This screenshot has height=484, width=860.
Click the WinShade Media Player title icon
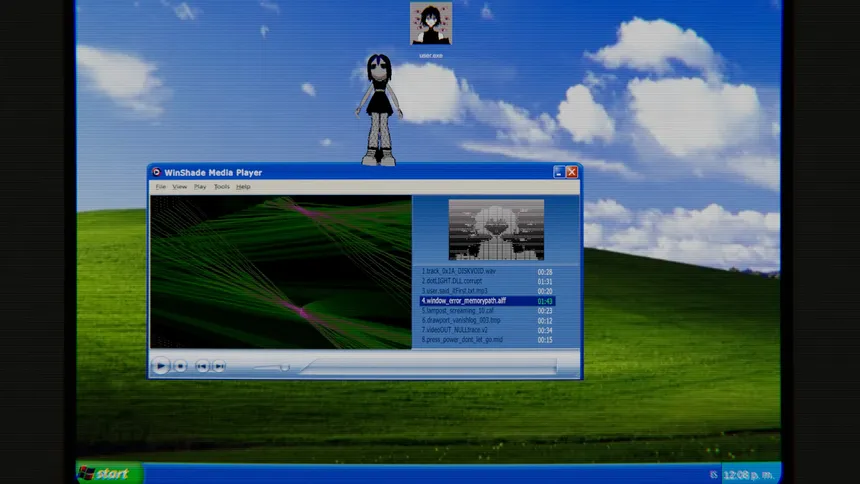click(156, 172)
